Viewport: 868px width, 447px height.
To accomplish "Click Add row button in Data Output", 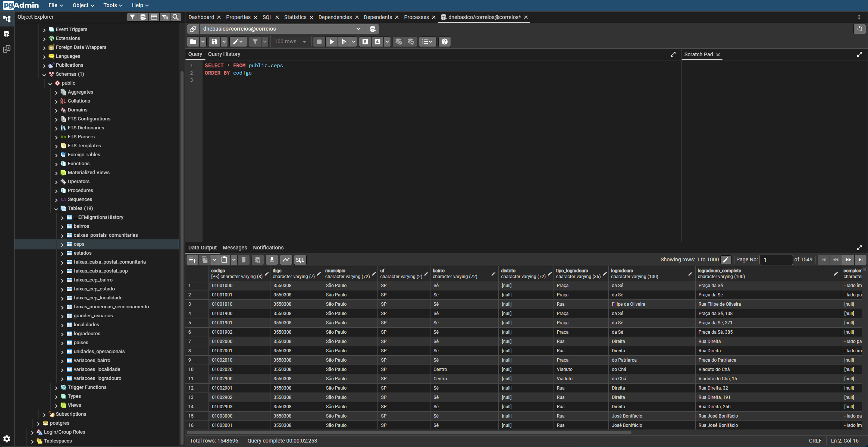I will (x=192, y=260).
